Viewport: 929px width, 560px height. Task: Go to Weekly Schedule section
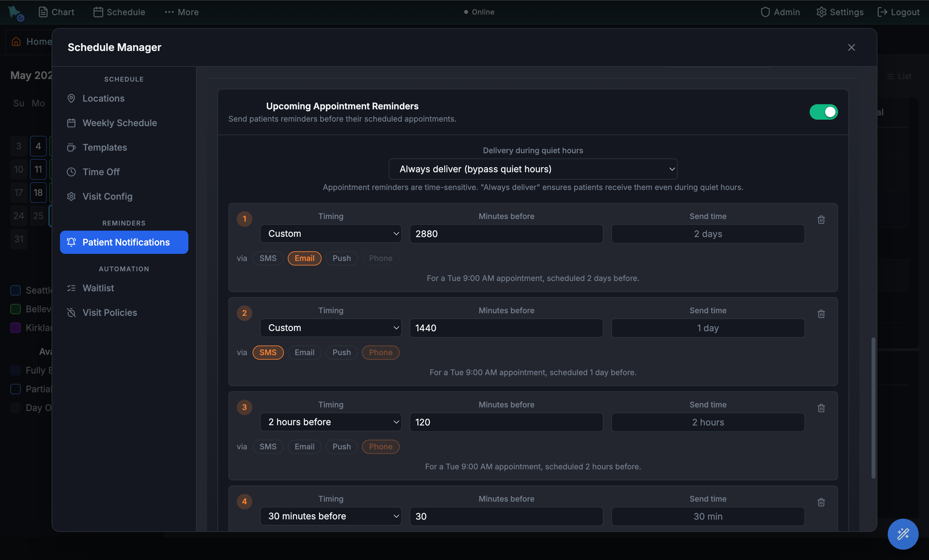pos(124,123)
